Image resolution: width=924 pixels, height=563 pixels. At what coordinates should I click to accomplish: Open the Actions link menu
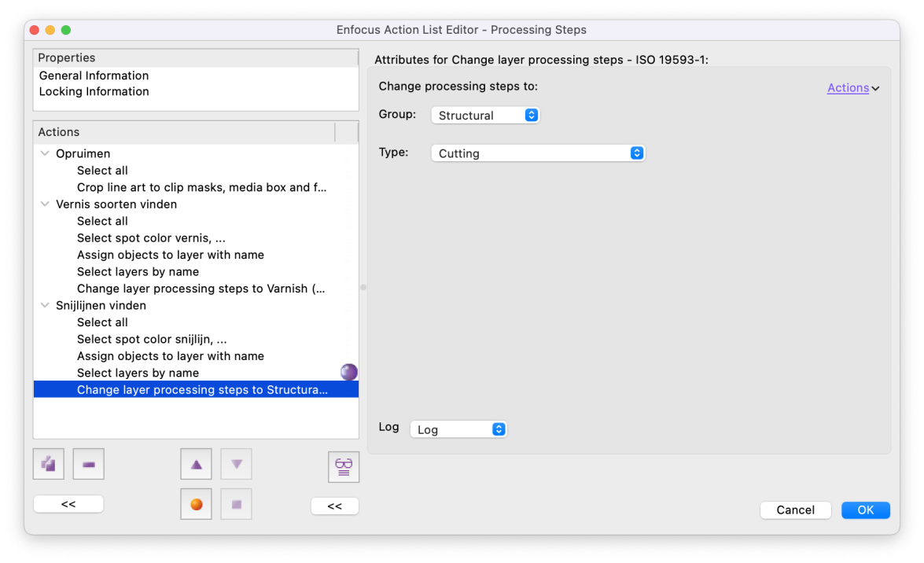tap(852, 88)
